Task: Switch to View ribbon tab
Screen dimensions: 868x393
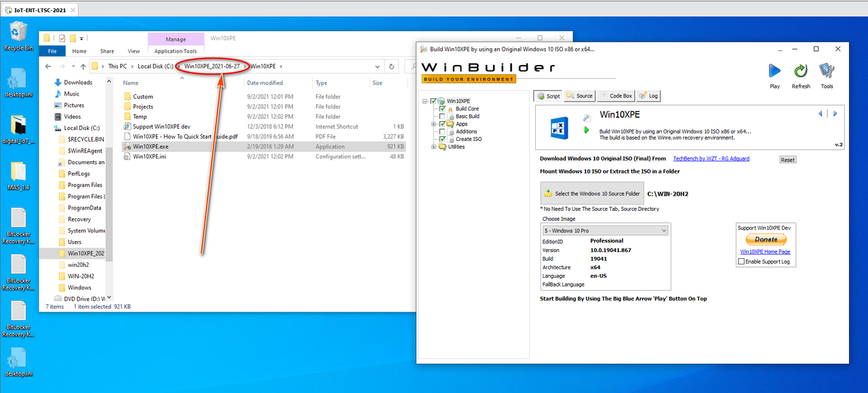Action: pos(134,51)
